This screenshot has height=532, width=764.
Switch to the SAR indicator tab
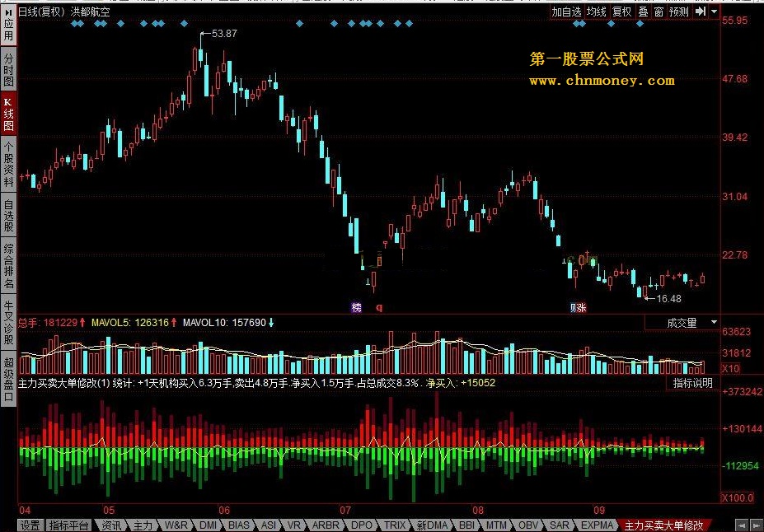point(559,525)
